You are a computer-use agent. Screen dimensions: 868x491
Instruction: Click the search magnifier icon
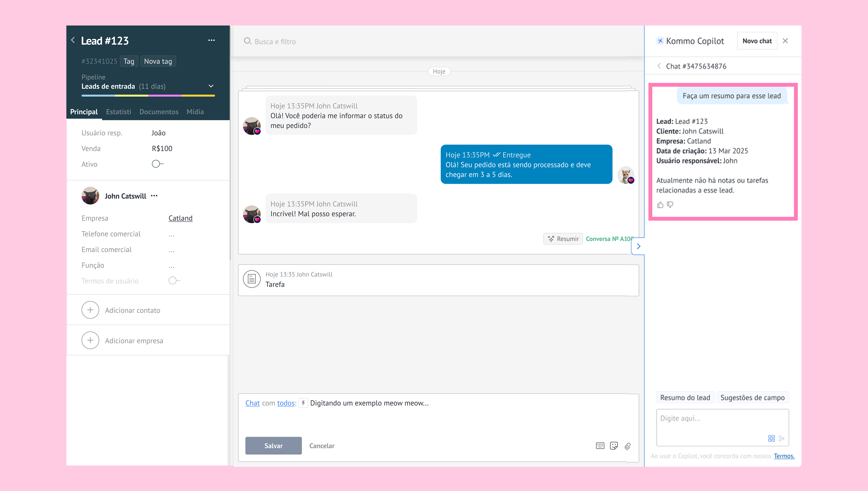pos(248,41)
